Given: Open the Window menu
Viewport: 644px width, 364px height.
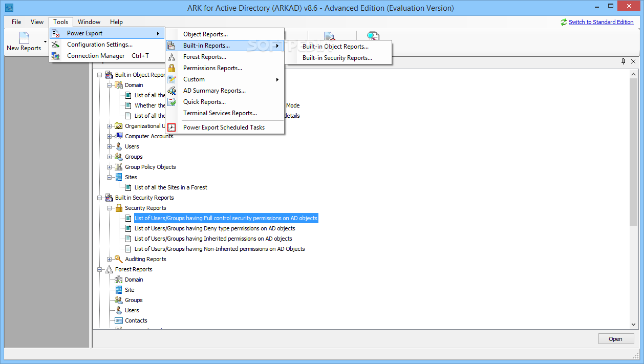Looking at the screenshot, I should click(x=89, y=22).
